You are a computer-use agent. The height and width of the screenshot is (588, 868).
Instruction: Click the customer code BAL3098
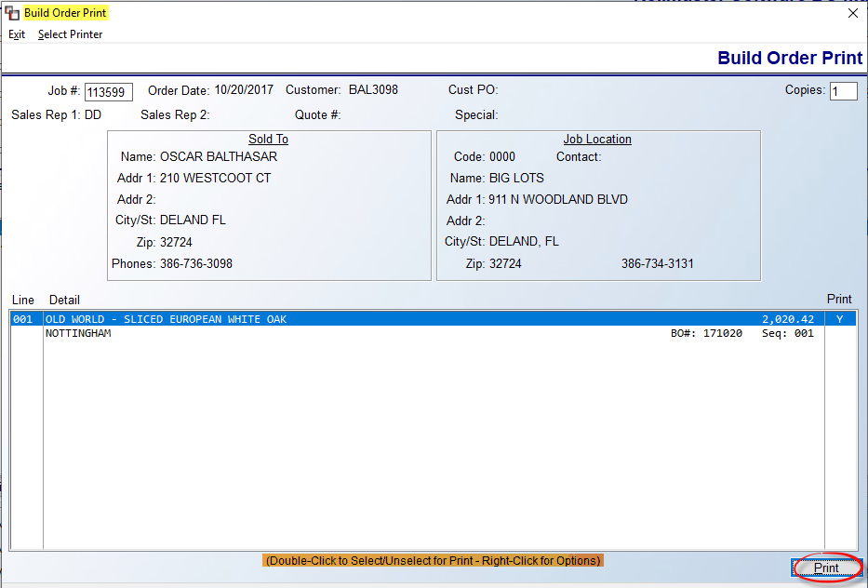coord(373,89)
